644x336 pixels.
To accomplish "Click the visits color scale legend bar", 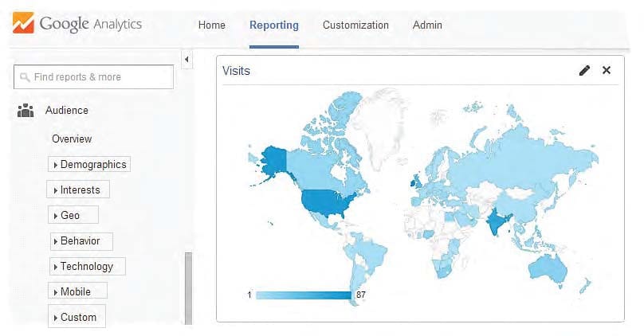I will (304, 295).
